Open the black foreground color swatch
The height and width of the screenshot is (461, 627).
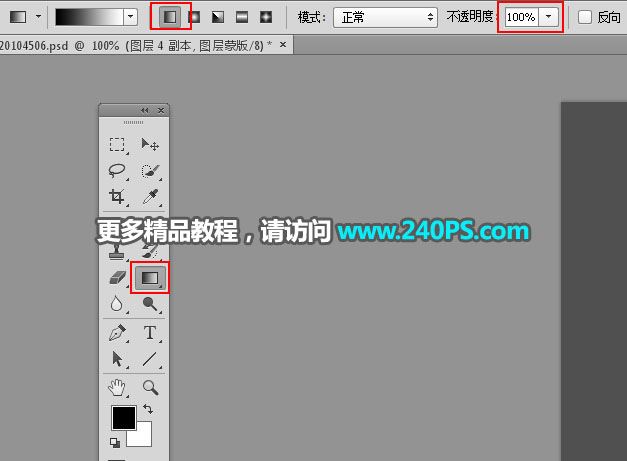tap(124, 417)
